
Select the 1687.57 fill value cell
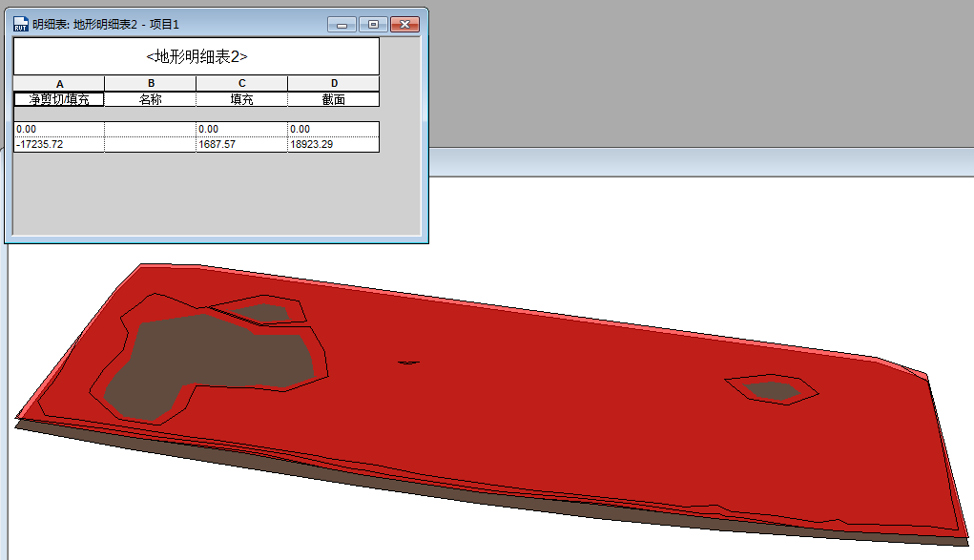click(241, 144)
